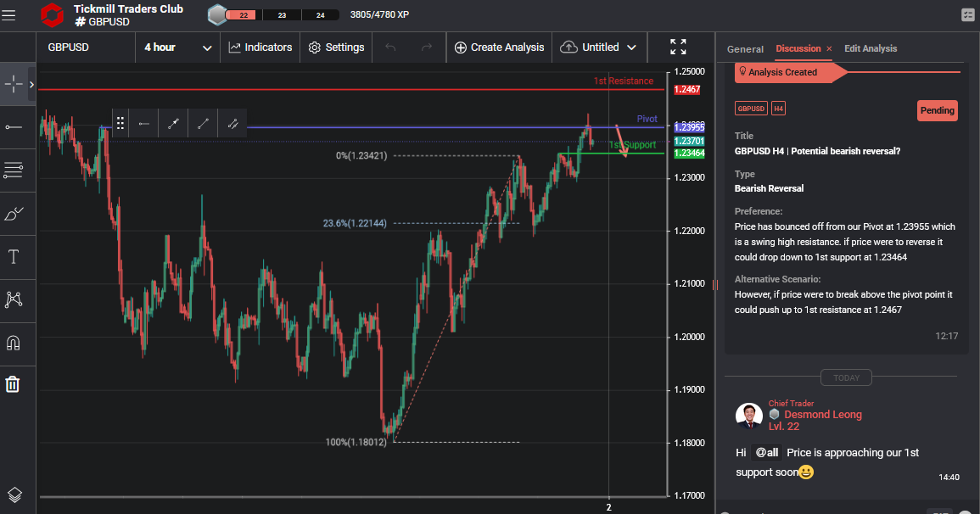The width and height of the screenshot is (980, 514).
Task: Click the trash delete drawings icon
Action: point(13,384)
